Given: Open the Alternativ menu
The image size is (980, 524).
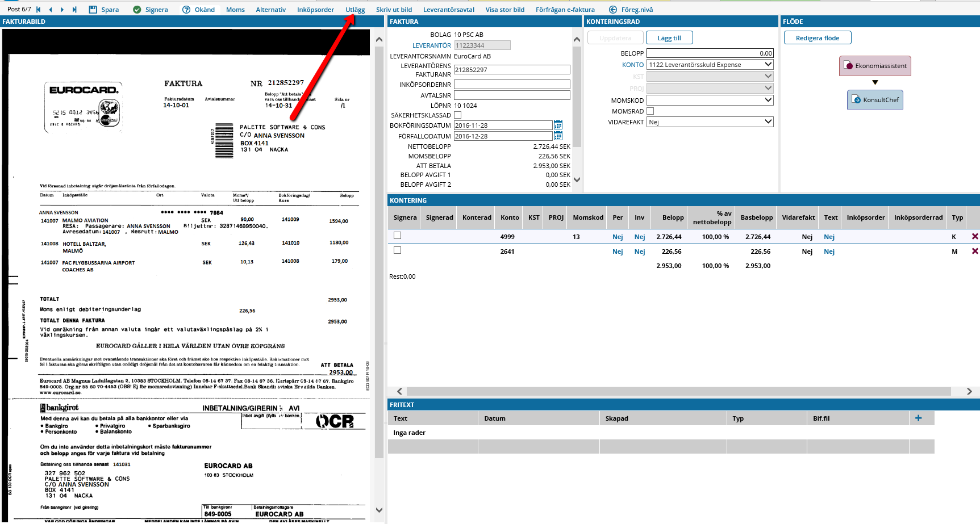Looking at the screenshot, I should [x=271, y=10].
